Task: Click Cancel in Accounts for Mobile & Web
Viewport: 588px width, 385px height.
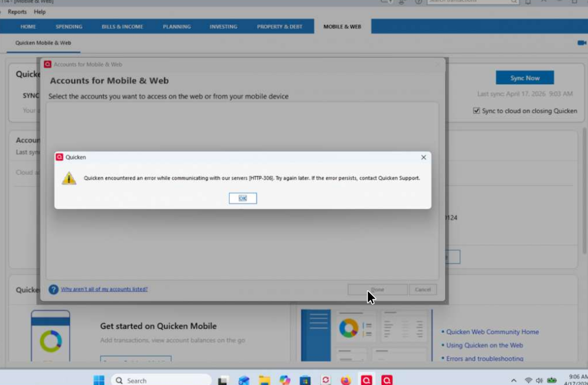Action: [x=423, y=289]
